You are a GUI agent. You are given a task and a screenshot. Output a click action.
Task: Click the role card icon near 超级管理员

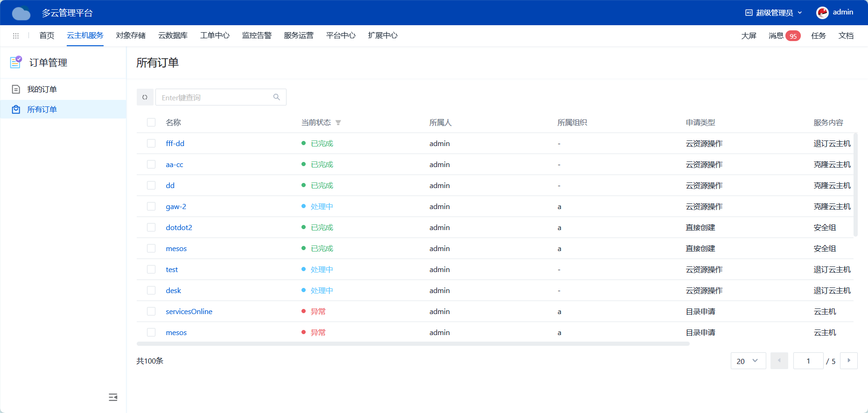749,13
